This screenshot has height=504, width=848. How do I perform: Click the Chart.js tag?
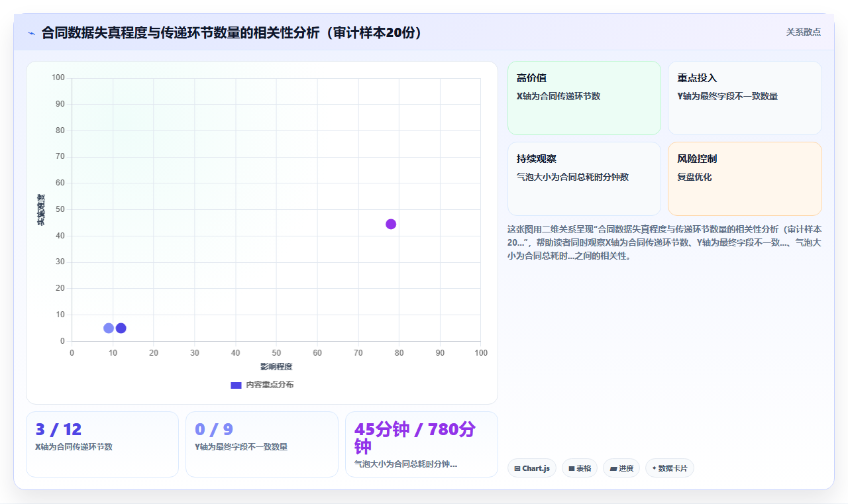point(532,468)
